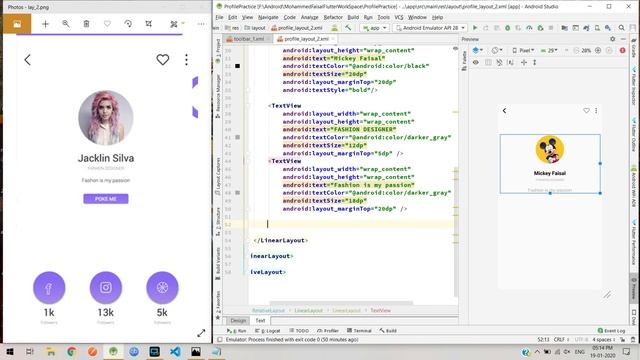Click the Rotate icon in Photos toolbar
640x360 pixels.
tap(128, 24)
